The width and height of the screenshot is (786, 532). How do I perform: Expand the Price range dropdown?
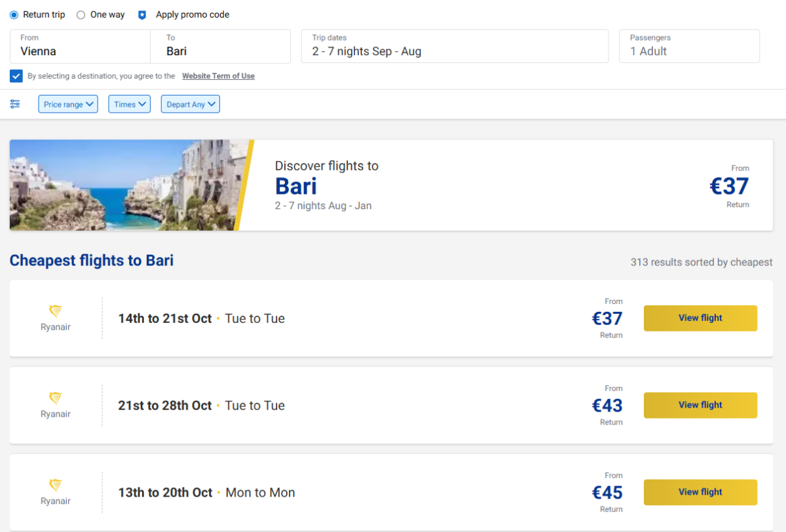68,104
